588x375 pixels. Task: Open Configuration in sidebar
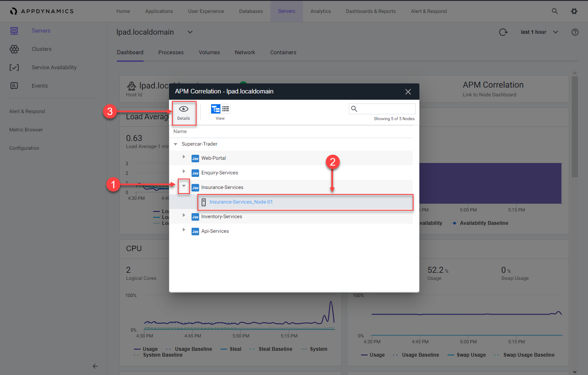(24, 148)
